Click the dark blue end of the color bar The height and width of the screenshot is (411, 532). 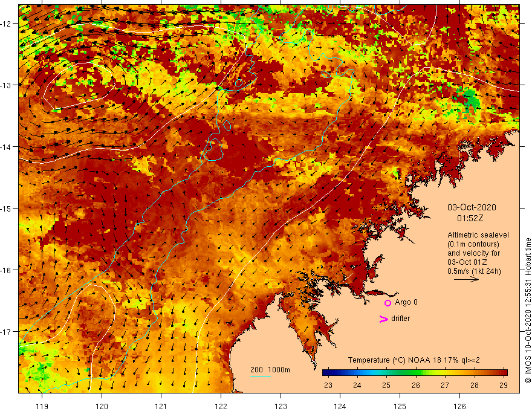[x=326, y=373]
